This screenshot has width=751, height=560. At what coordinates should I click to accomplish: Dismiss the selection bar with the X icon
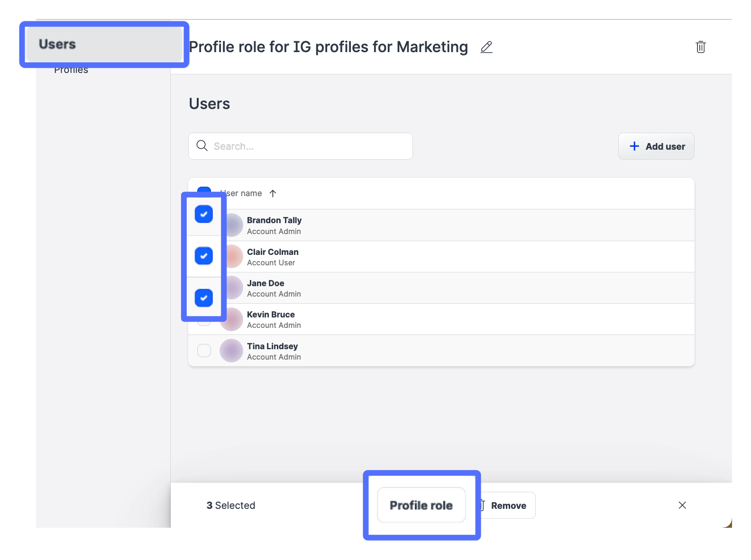click(682, 505)
